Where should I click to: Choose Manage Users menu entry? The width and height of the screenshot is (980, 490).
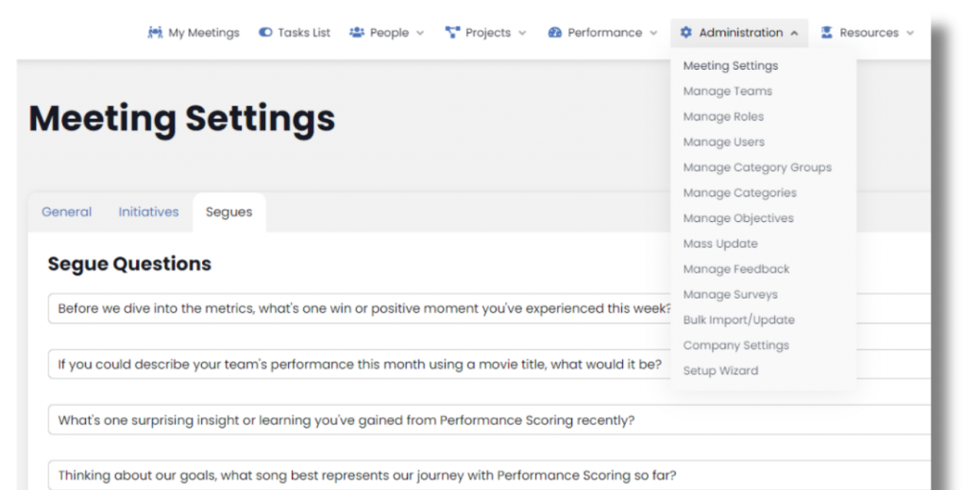724,143
